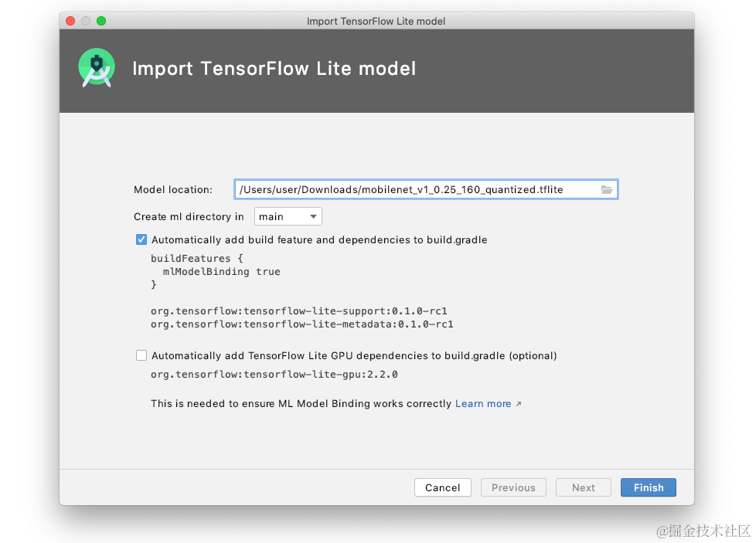Close the import dialog with red button
The height and width of the screenshot is (543, 756).
pos(70,21)
